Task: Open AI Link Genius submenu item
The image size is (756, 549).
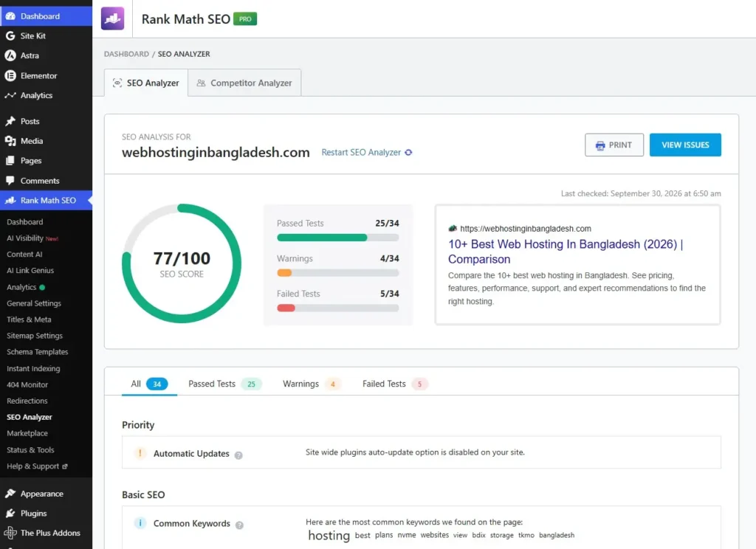Action: point(30,270)
